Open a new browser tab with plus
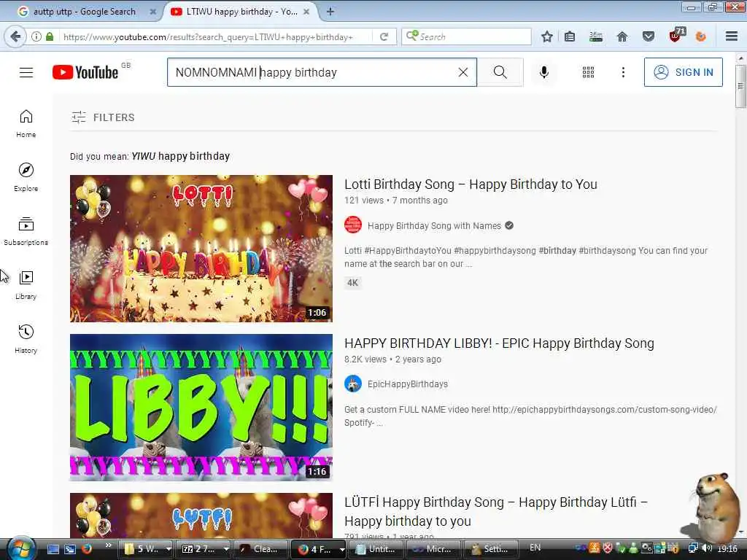 [x=330, y=12]
